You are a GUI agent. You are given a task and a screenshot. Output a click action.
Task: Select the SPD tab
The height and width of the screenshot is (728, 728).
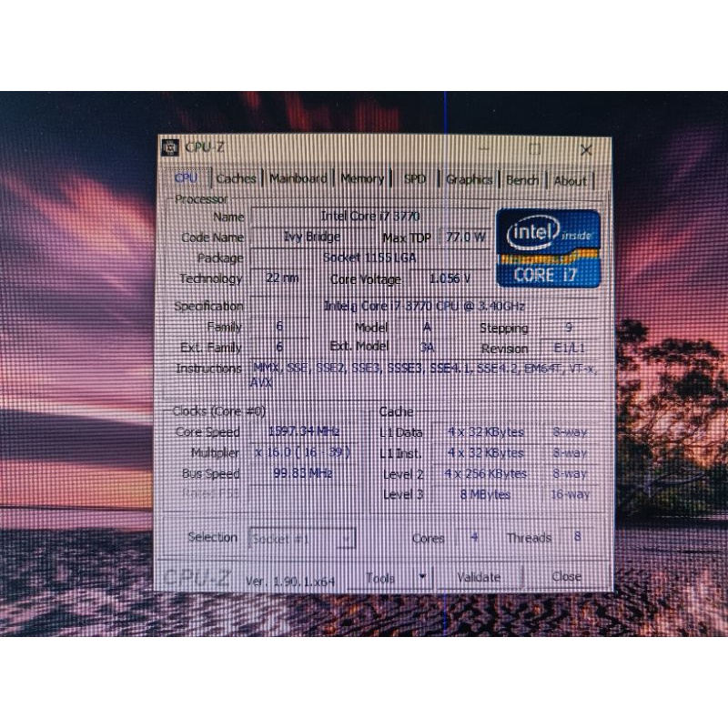414,179
